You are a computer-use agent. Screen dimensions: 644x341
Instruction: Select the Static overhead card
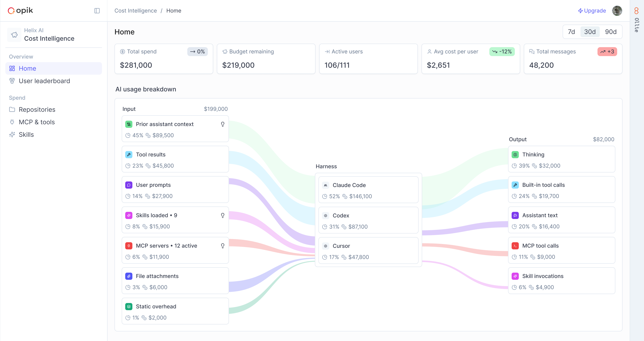pyautogui.click(x=175, y=311)
